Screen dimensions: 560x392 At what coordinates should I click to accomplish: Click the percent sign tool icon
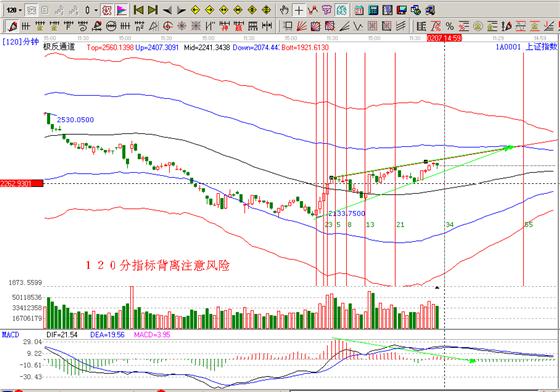pos(450,26)
